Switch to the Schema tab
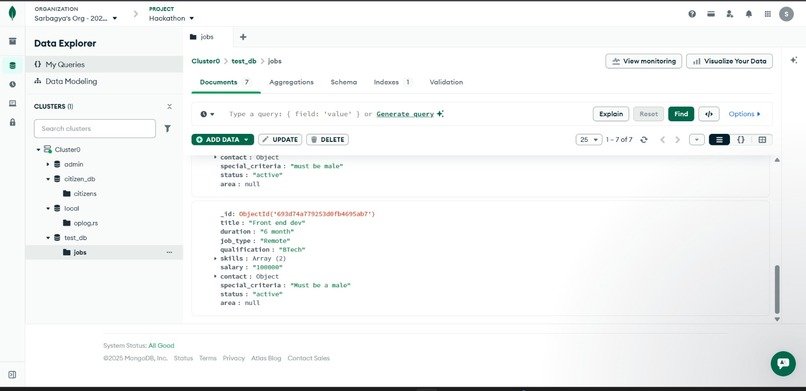Screen dimensions: 806x391 (343, 82)
